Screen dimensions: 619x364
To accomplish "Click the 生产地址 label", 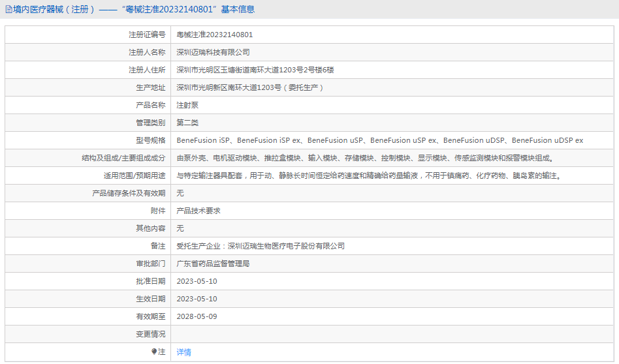I will tap(150, 87).
